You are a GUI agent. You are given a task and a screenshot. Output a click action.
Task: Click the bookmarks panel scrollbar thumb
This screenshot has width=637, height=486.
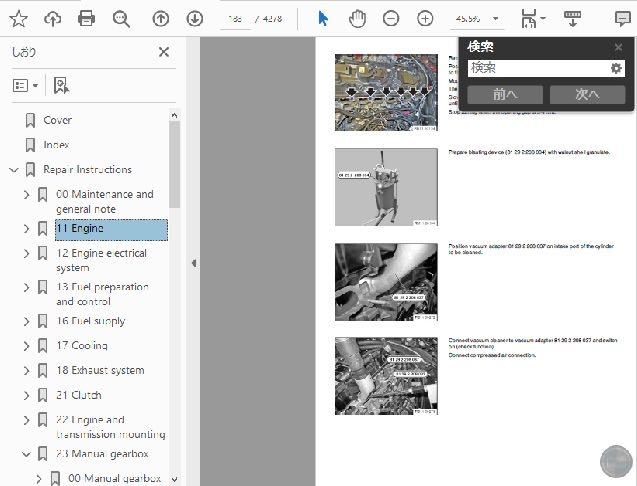[x=174, y=165]
